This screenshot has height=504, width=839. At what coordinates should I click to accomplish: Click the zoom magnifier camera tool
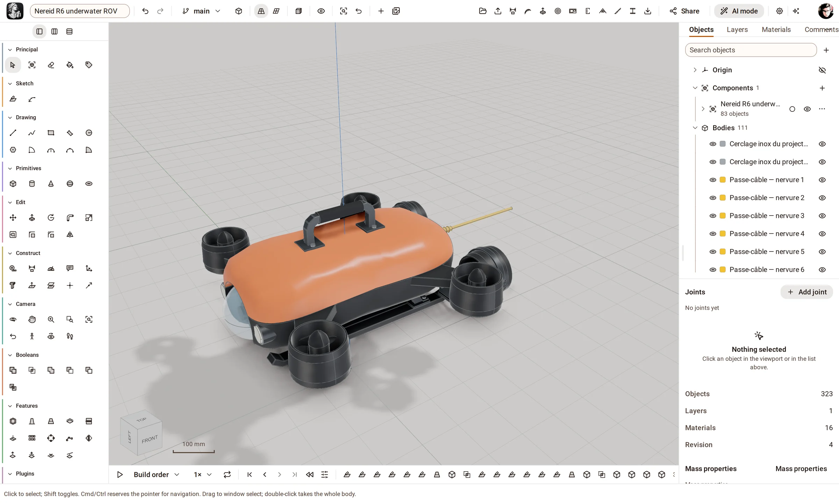pos(51,319)
